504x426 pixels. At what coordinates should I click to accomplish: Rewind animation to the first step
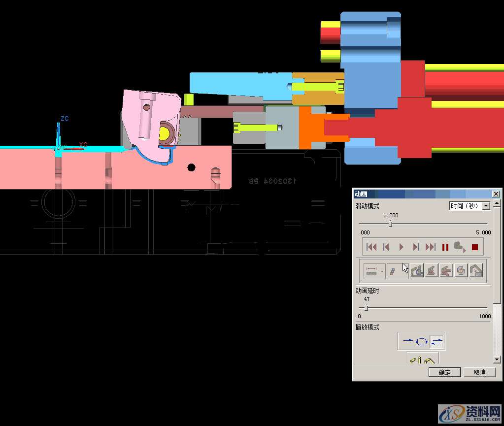pos(371,247)
